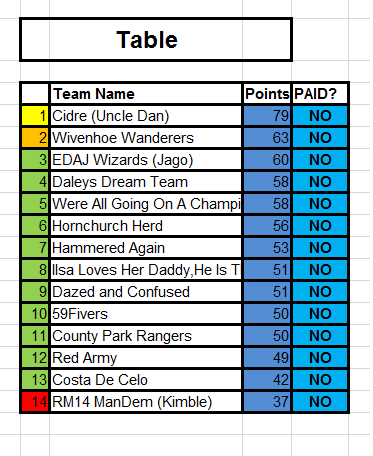The width and height of the screenshot is (373, 456).
Task: Click the Dazed and Confused cell
Action: 146,292
